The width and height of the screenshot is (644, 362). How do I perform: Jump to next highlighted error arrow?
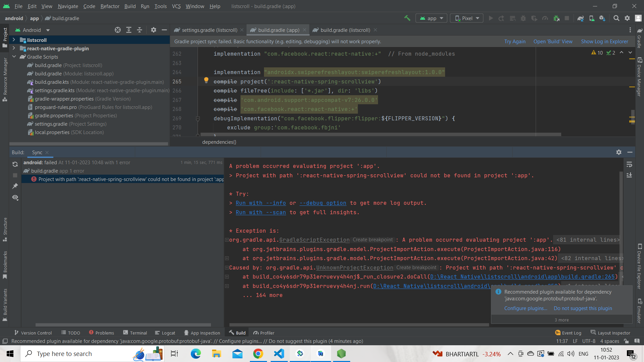tap(630, 53)
